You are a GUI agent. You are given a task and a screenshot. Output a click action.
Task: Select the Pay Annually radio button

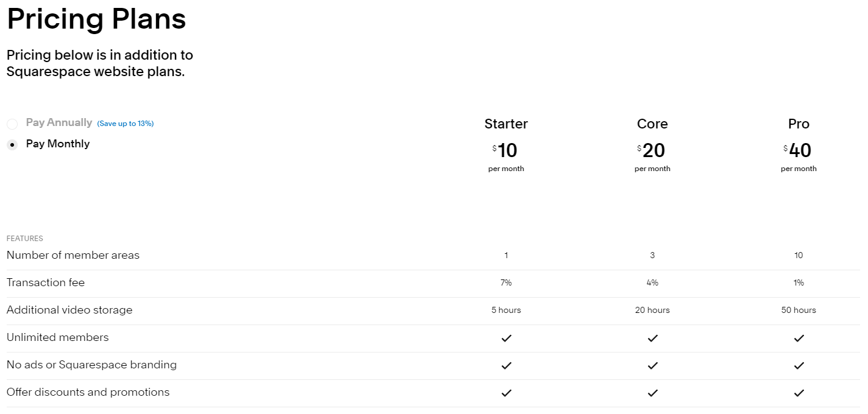point(12,124)
